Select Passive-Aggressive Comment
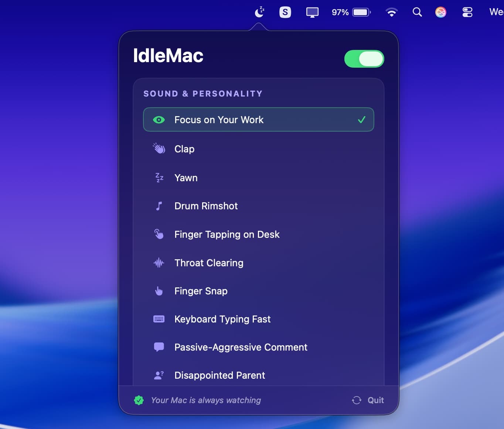Image resolution: width=504 pixels, height=429 pixels. tap(259, 347)
